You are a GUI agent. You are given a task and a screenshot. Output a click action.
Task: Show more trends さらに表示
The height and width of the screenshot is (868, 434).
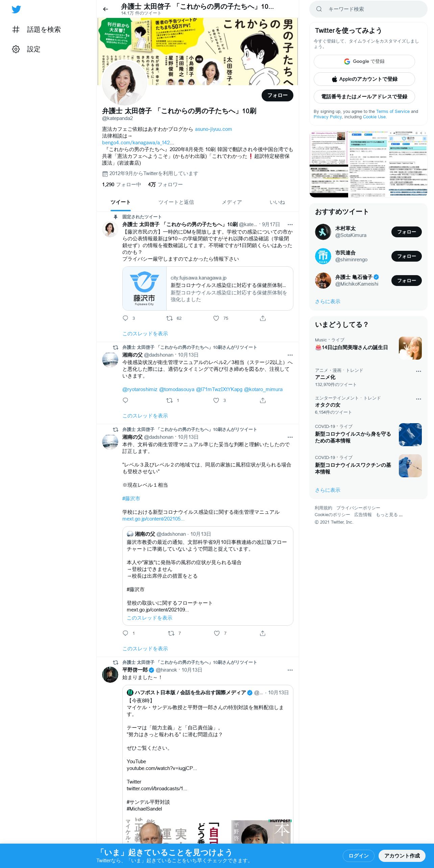328,490
